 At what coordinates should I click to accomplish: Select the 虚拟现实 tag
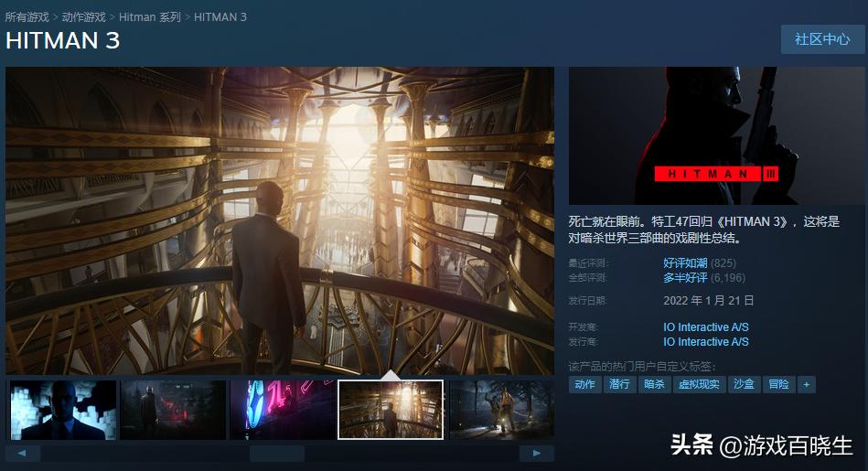point(699,384)
